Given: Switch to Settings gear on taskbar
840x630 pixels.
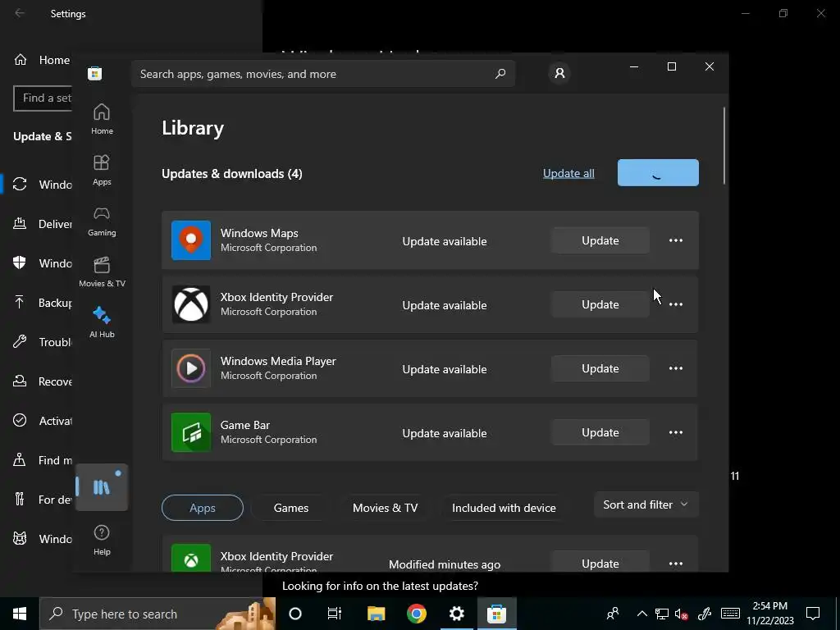Looking at the screenshot, I should [x=456, y=614].
